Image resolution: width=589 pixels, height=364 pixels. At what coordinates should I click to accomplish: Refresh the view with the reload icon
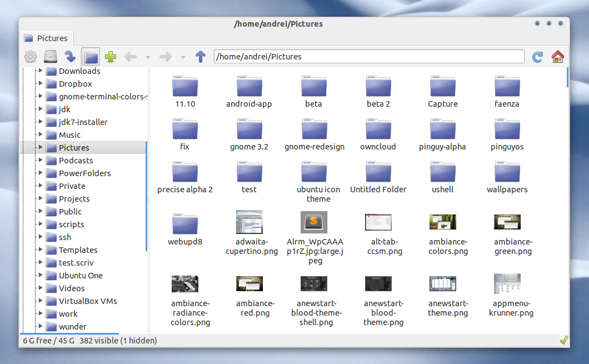point(537,56)
